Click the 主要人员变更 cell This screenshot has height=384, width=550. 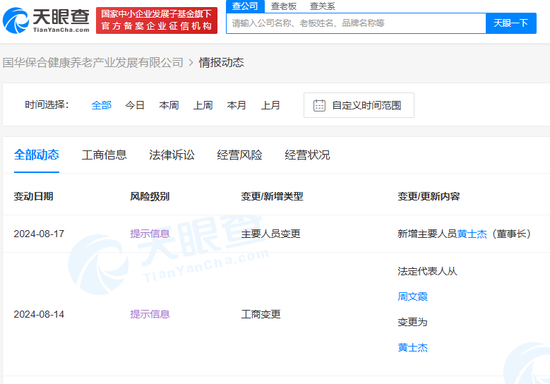click(270, 234)
